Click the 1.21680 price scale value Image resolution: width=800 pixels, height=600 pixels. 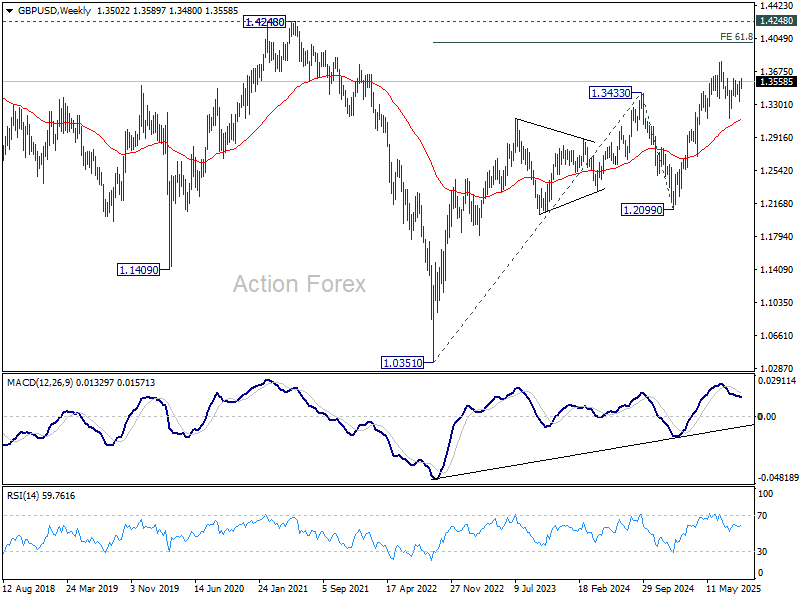(777, 204)
